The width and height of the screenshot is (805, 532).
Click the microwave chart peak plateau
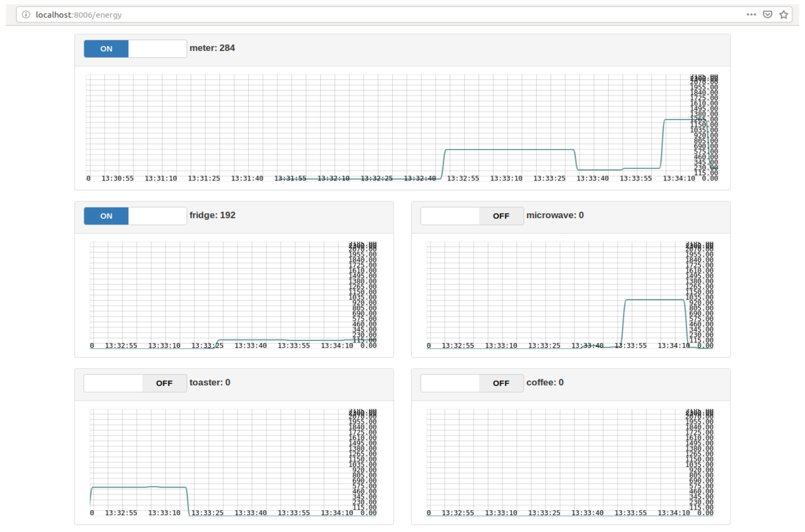[654, 300]
